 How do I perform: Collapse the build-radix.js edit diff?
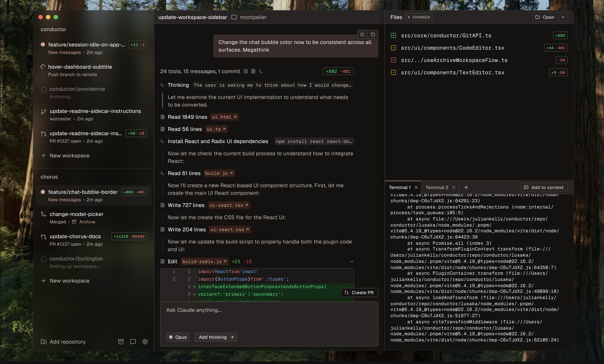[x=352, y=261]
